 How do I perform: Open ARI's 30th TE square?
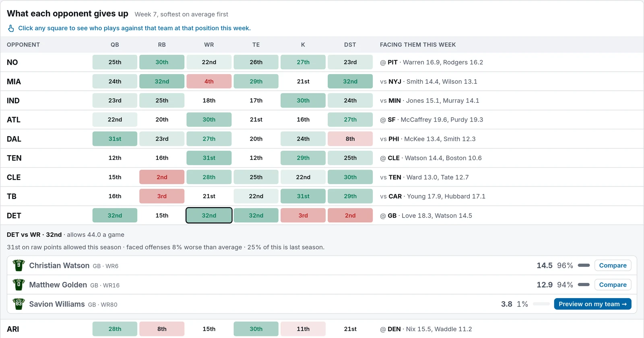click(x=256, y=329)
